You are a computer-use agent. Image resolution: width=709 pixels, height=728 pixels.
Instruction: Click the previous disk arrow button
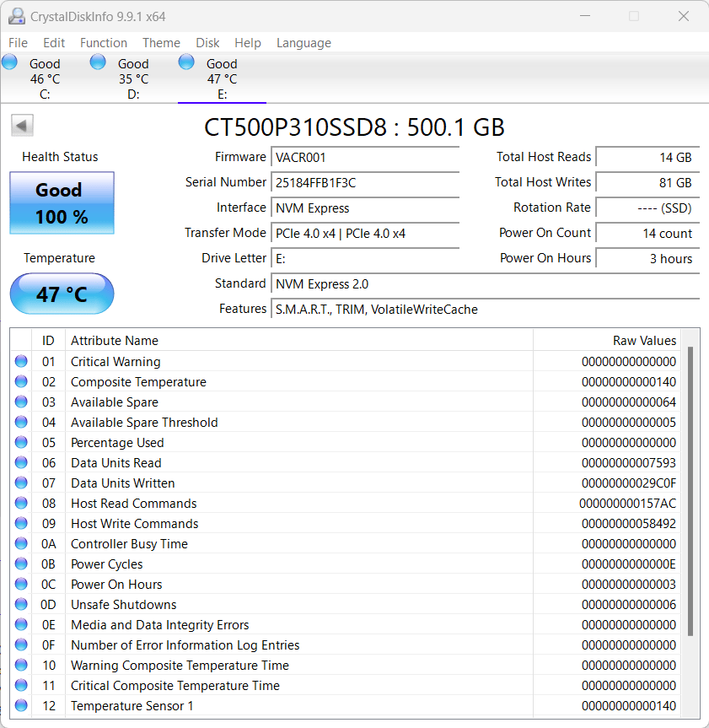(x=22, y=126)
